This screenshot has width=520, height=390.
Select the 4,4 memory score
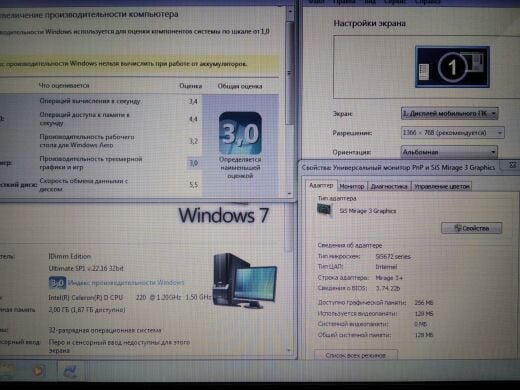click(x=193, y=119)
